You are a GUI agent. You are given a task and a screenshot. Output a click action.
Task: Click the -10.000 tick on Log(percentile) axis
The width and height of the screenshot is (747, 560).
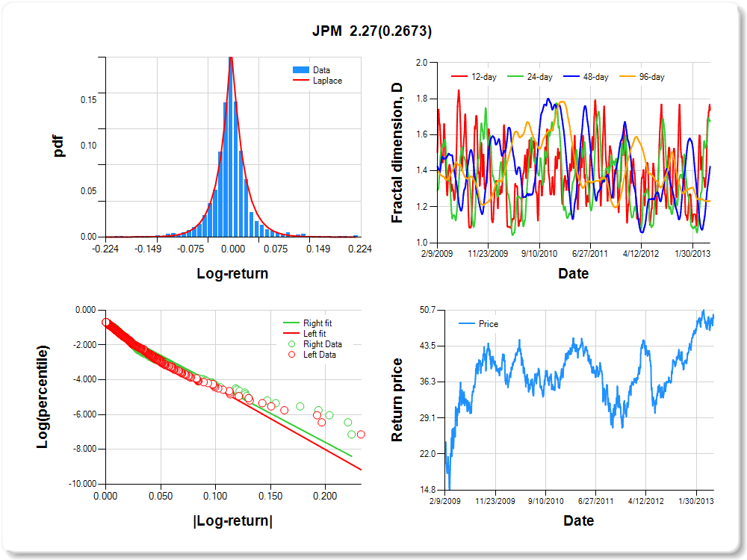[83, 484]
